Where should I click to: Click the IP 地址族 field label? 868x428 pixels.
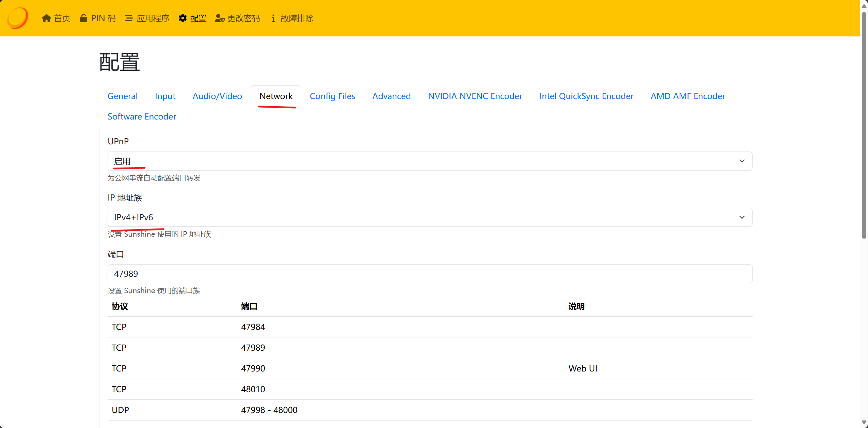pos(125,198)
